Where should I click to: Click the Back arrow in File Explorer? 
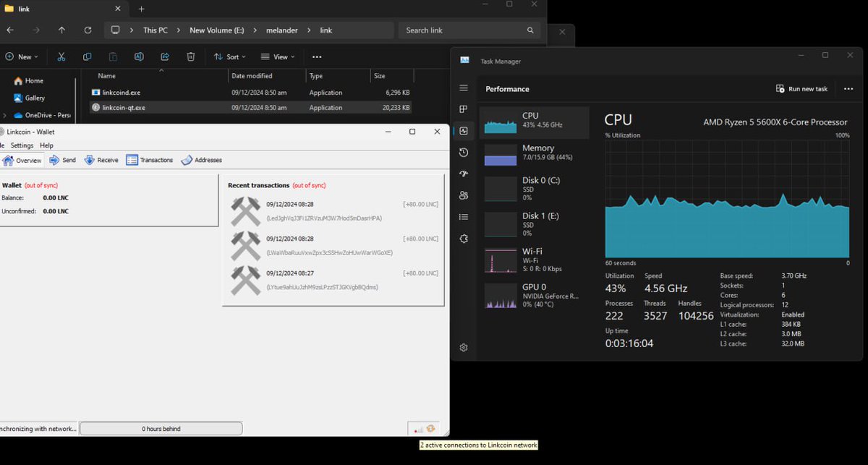click(10, 30)
